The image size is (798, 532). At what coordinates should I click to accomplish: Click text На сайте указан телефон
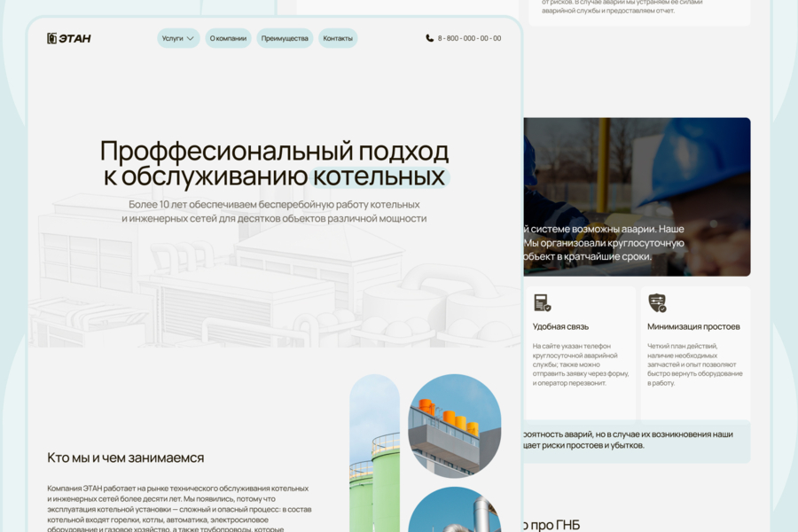pos(581,364)
